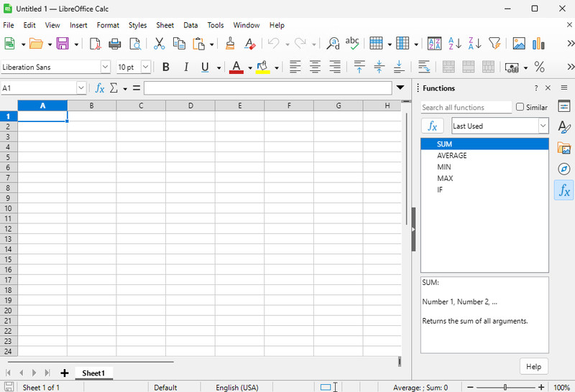Click the Insert Image icon
The image size is (575, 392).
pyautogui.click(x=519, y=44)
